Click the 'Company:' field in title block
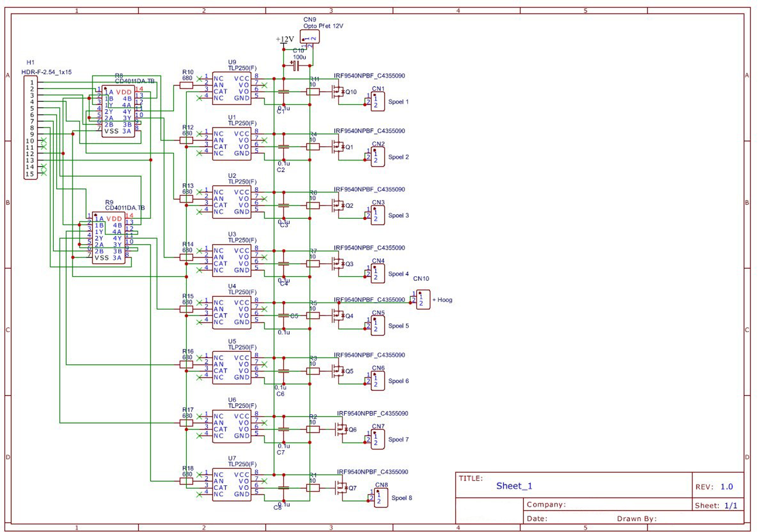Image resolution: width=761 pixels, height=532 pixels. [546, 504]
